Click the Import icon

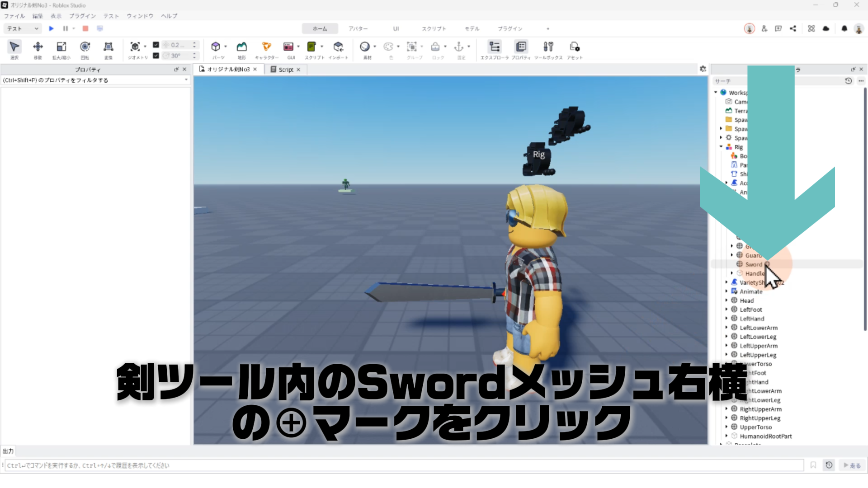click(x=338, y=47)
